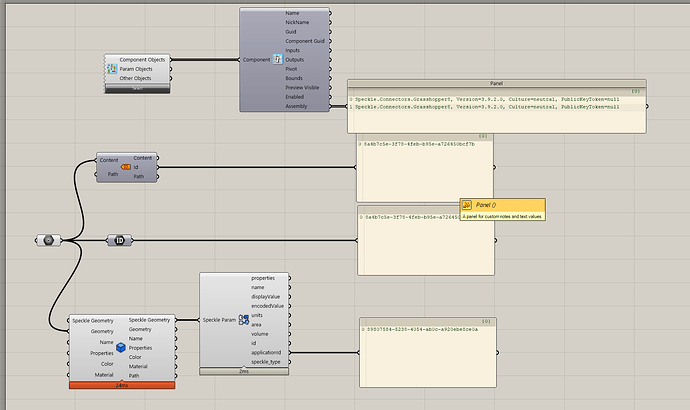Click the yellow Panel tooltip icon
The height and width of the screenshot is (410, 690).
point(467,205)
